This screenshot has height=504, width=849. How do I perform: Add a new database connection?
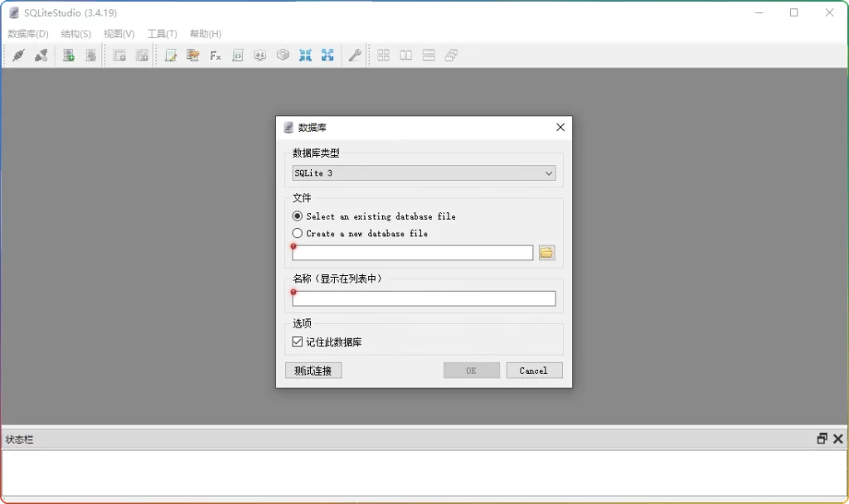click(67, 55)
